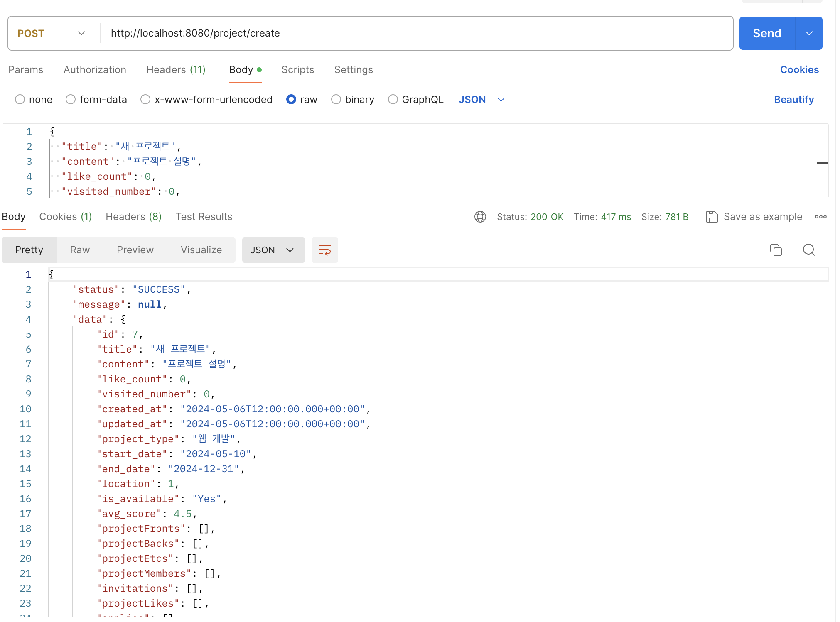Click the response "created_at" line

click(233, 409)
